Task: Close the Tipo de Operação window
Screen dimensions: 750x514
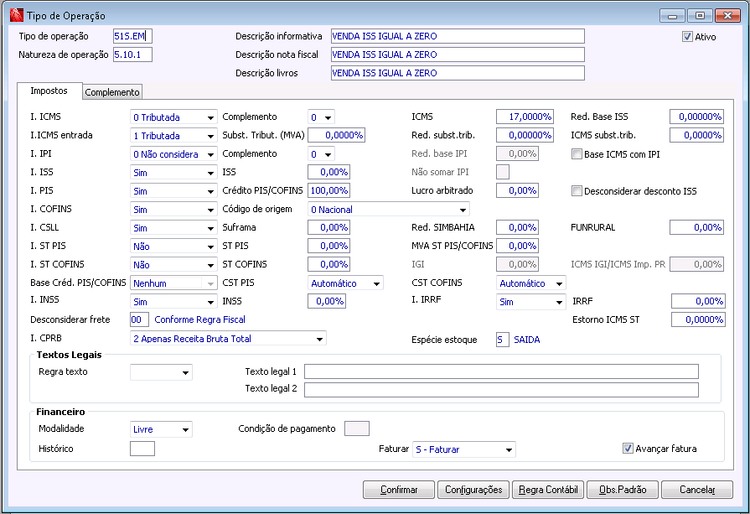Action: click(728, 16)
